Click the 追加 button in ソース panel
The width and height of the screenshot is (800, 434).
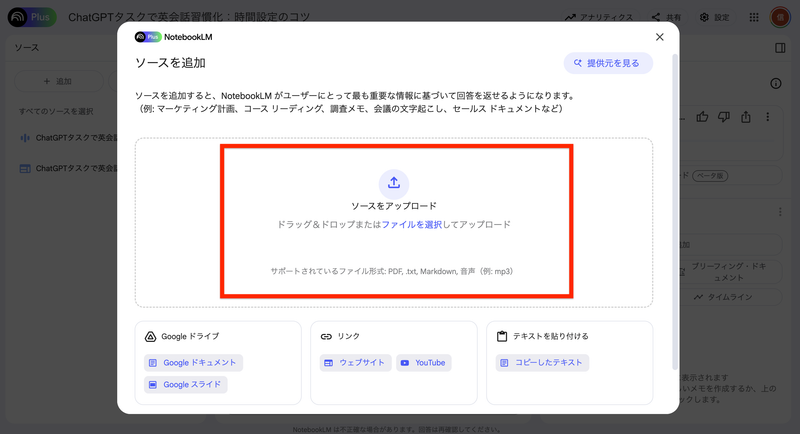[59, 82]
